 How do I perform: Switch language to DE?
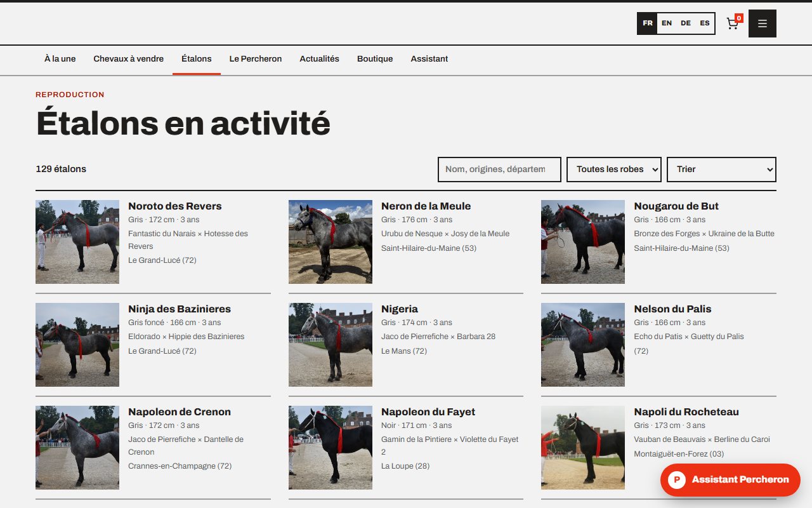[x=686, y=23]
